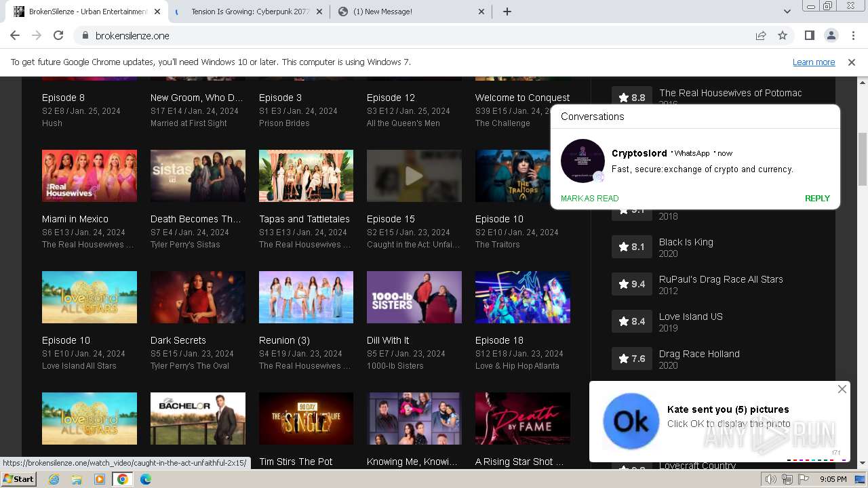Click the 8.1 star rating badge
This screenshot has width=868, height=488.
coord(631,247)
